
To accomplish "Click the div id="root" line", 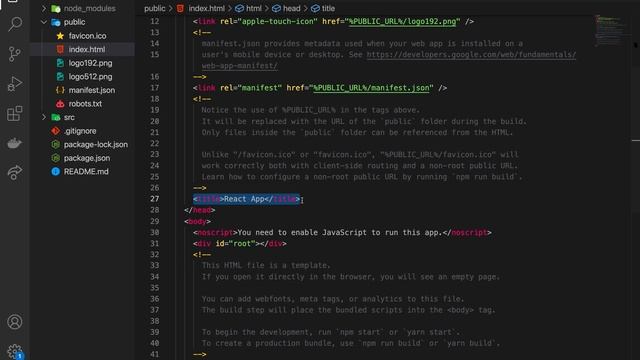I will [x=240, y=243].
